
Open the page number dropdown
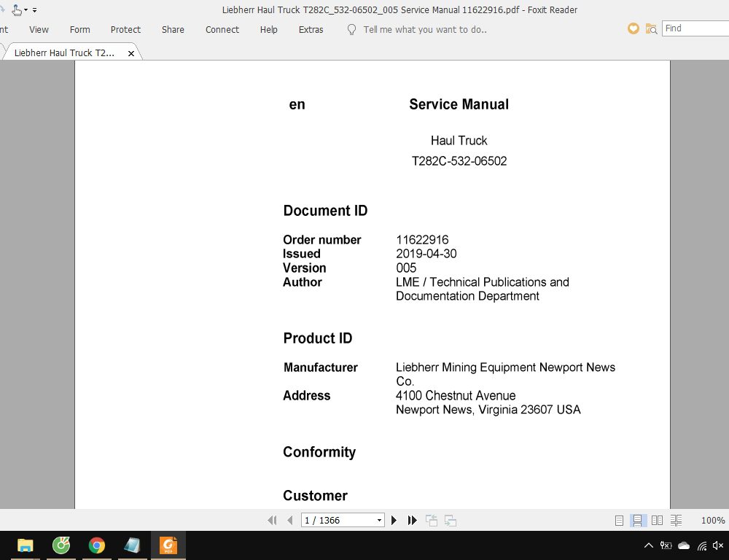point(379,520)
